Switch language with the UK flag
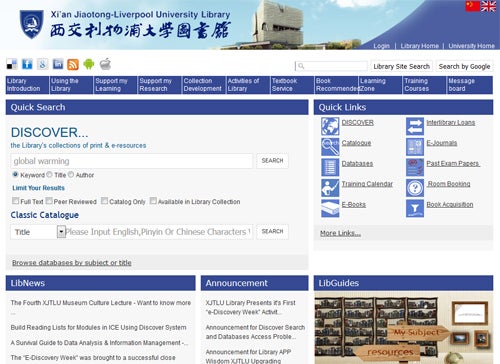 tap(489, 6)
